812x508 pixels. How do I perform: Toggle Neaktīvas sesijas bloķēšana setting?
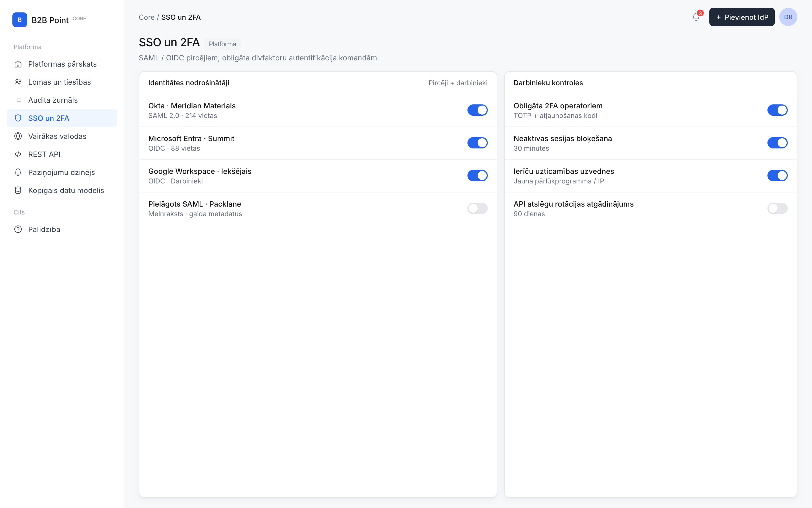pyautogui.click(x=777, y=143)
